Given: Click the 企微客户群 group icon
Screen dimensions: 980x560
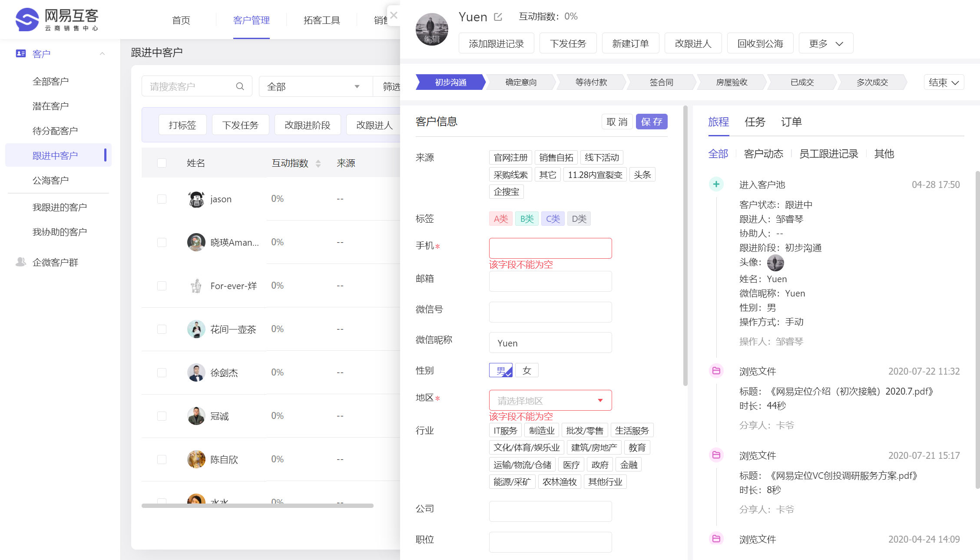Looking at the screenshot, I should pos(20,262).
